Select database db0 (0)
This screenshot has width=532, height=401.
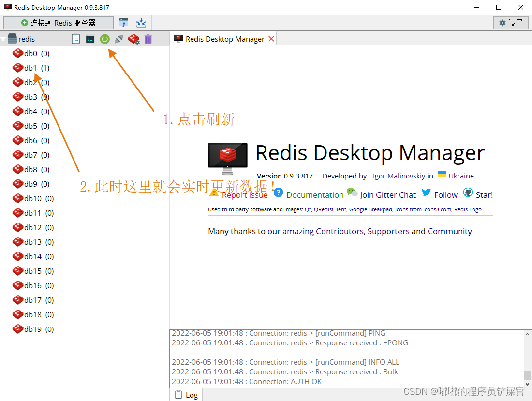click(x=31, y=54)
